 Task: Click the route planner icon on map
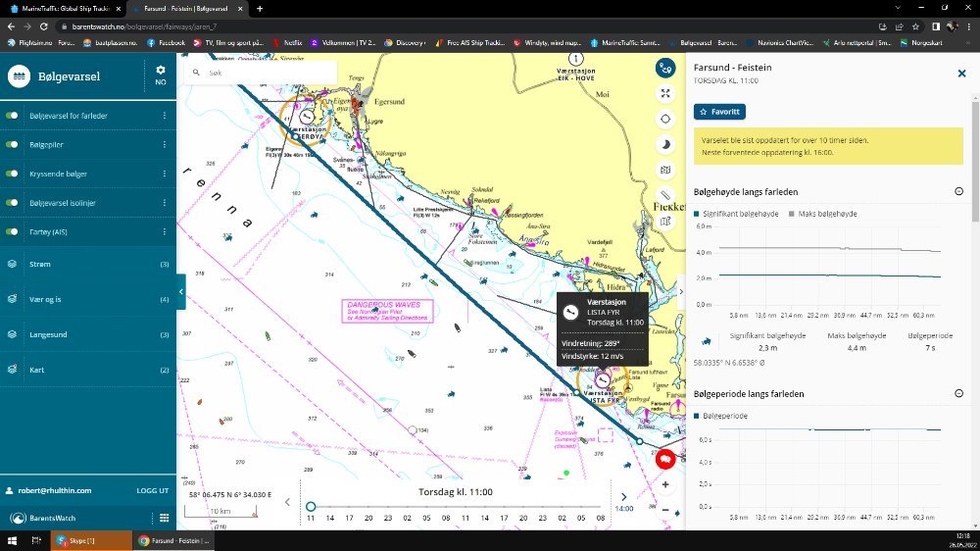click(665, 68)
